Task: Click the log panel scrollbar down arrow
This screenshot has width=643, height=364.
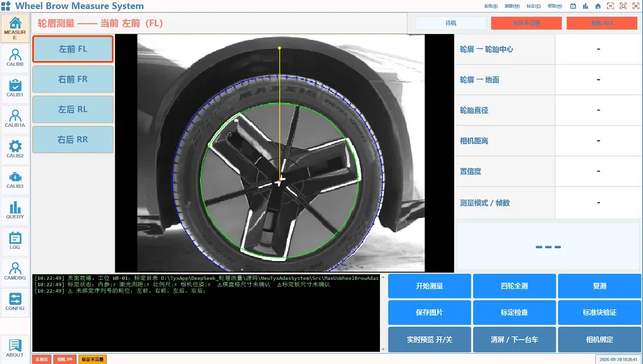Action: (x=383, y=349)
